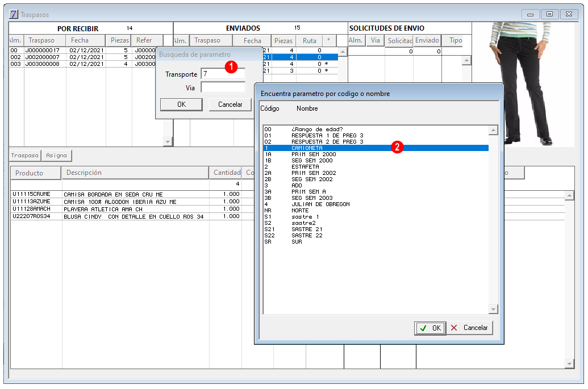This screenshot has height=389, width=588.
Task: Click the Descripción column header
Action: click(x=135, y=173)
